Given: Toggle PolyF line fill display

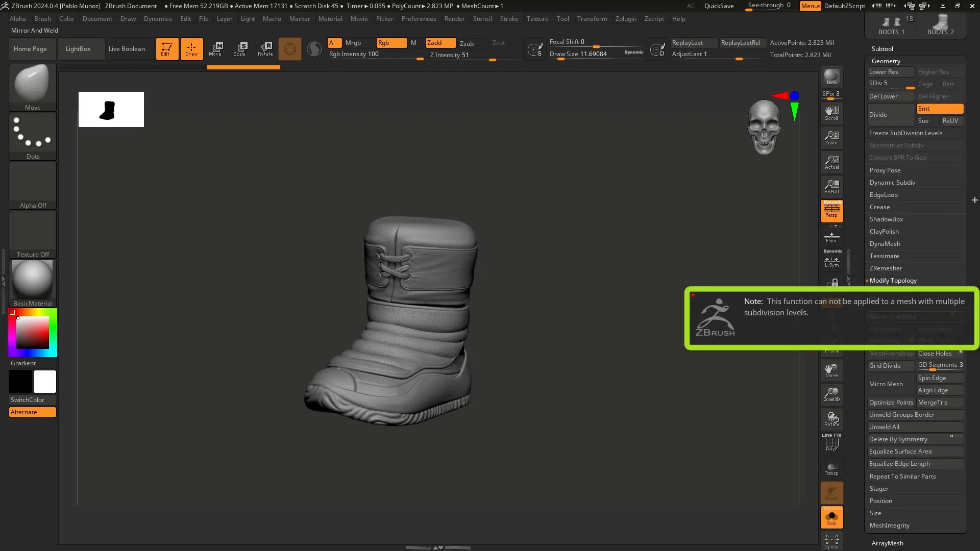Looking at the screenshot, I should (831, 443).
